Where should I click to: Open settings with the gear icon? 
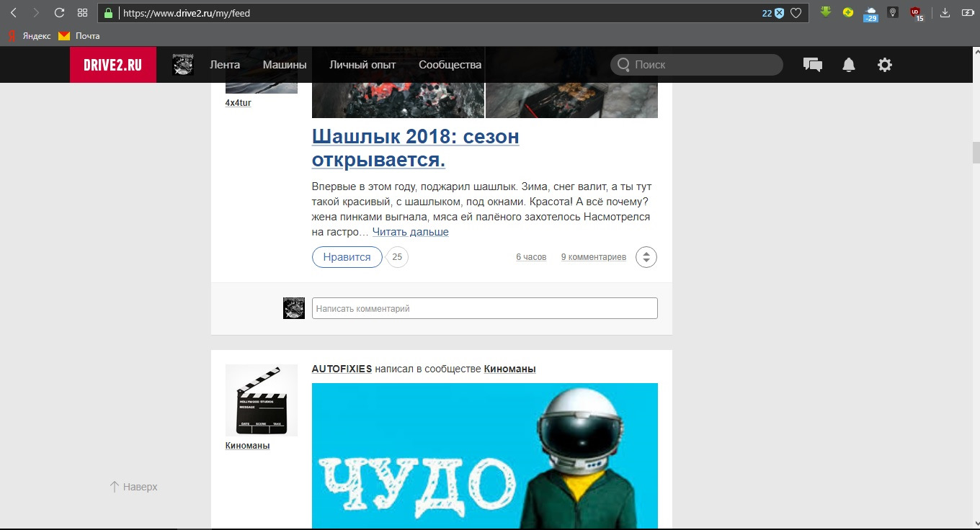885,65
